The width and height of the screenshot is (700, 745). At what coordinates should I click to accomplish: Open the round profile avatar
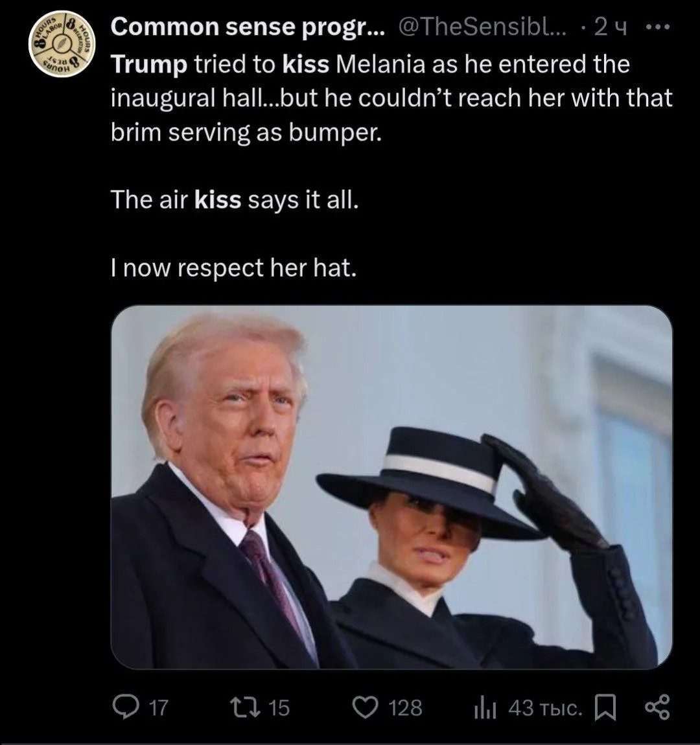pyautogui.click(x=62, y=43)
